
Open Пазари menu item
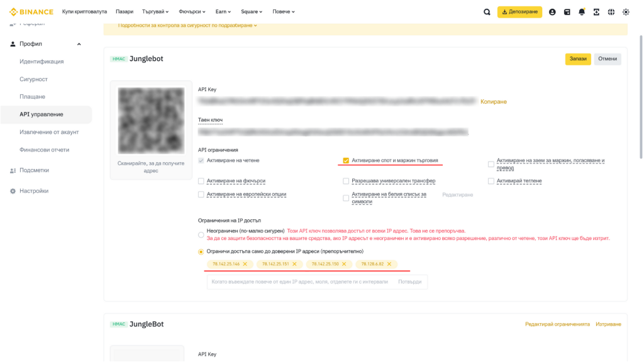pyautogui.click(x=125, y=12)
